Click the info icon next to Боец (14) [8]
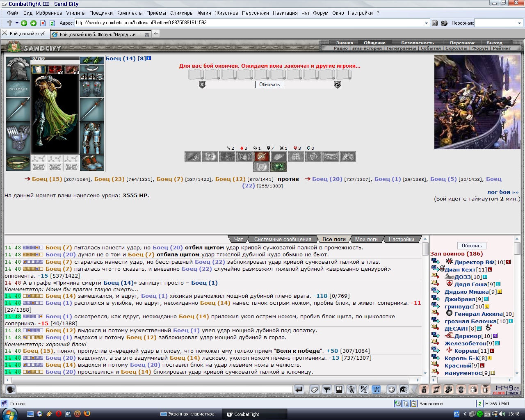Viewport: 525px width, 420px height. [x=149, y=58]
